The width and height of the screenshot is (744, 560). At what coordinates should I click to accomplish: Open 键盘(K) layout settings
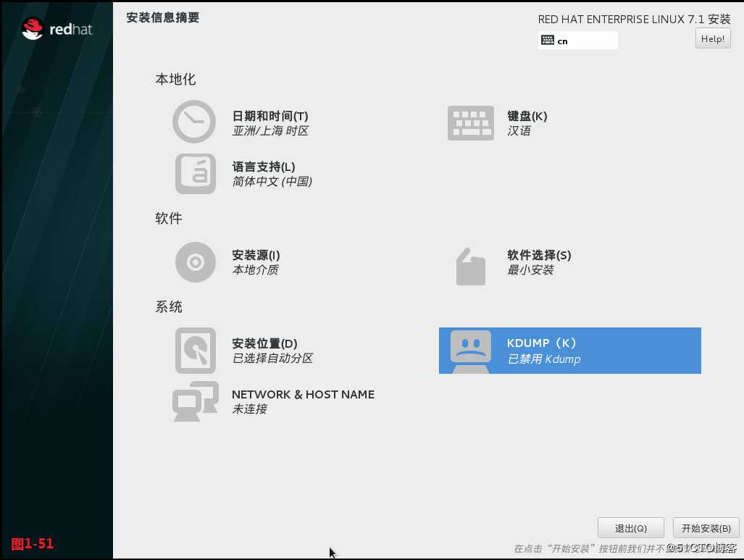(x=527, y=116)
